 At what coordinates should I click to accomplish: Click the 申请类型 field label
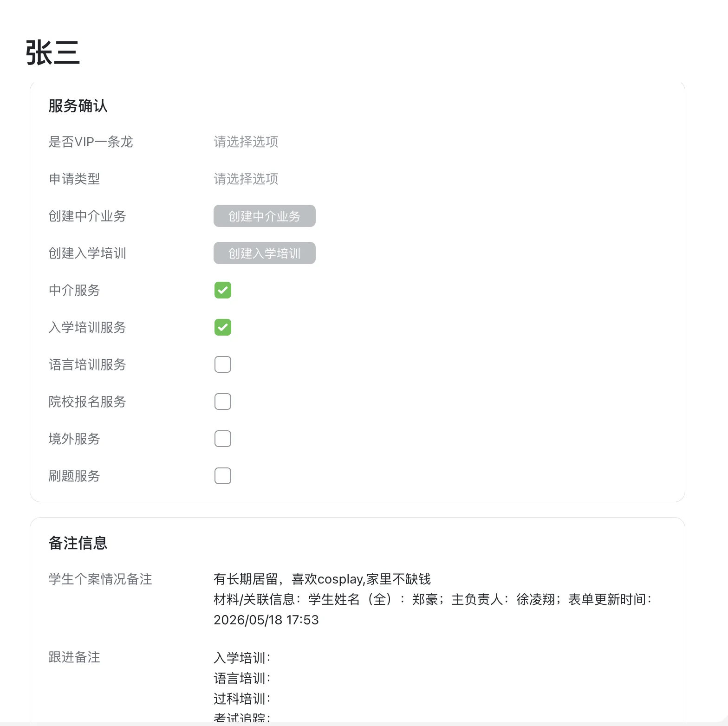tap(74, 179)
